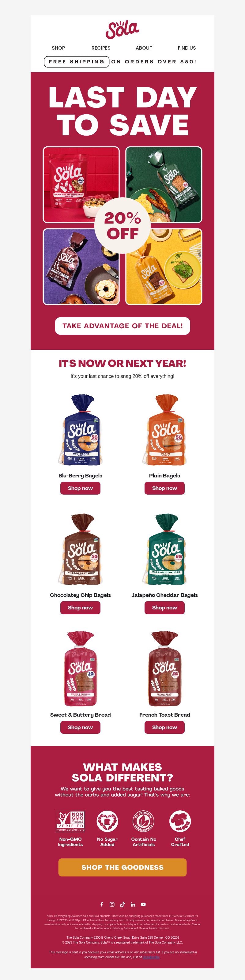
Task: Open the LinkedIn social icon
Action: [133, 904]
